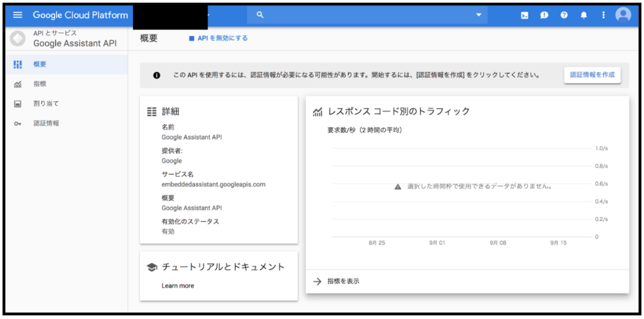This screenshot has width=644, height=319.
Task: Click the 8月 25 axis label
Action: click(377, 243)
